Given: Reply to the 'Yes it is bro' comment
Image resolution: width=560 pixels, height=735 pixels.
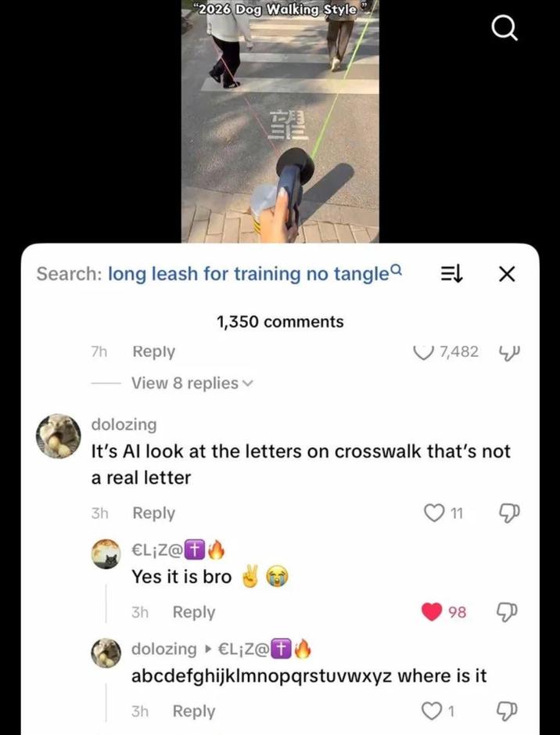Looking at the screenshot, I should click(x=194, y=612).
